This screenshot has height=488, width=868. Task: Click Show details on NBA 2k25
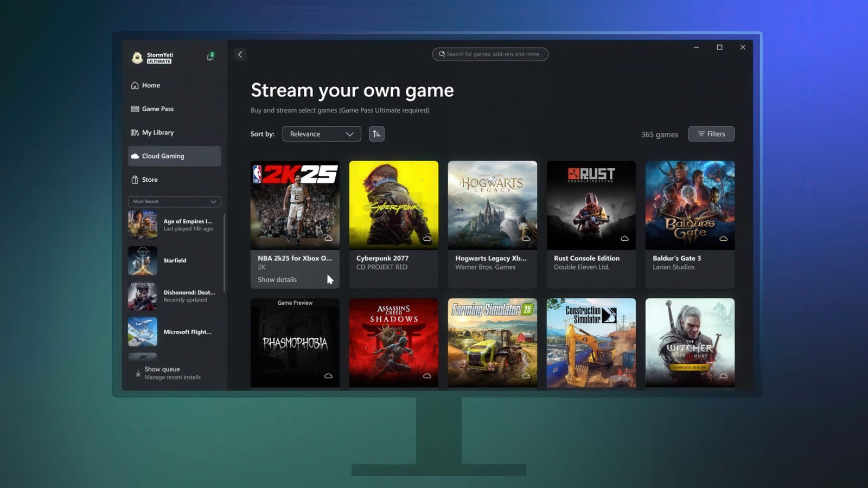(x=277, y=279)
